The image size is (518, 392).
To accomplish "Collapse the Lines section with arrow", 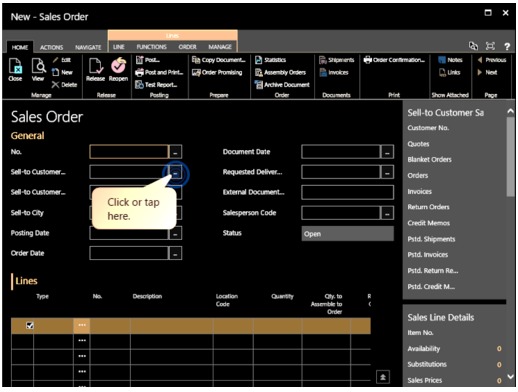I will pyautogui.click(x=383, y=377).
